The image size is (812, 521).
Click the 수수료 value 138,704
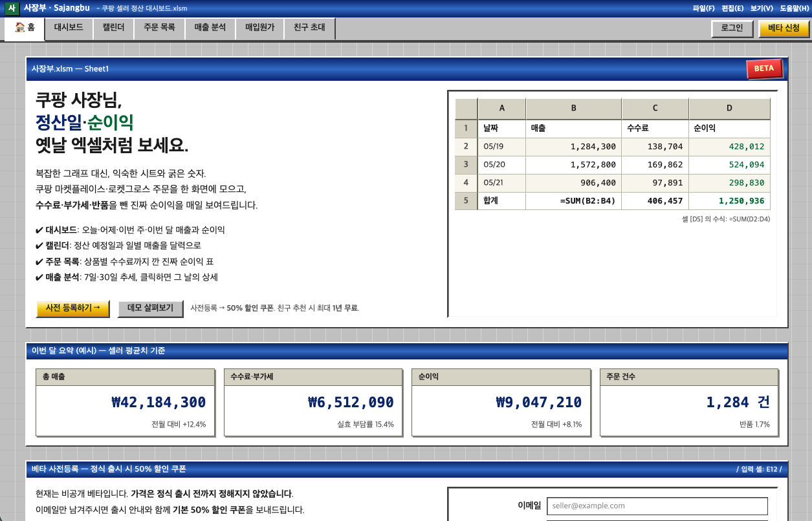coord(655,147)
